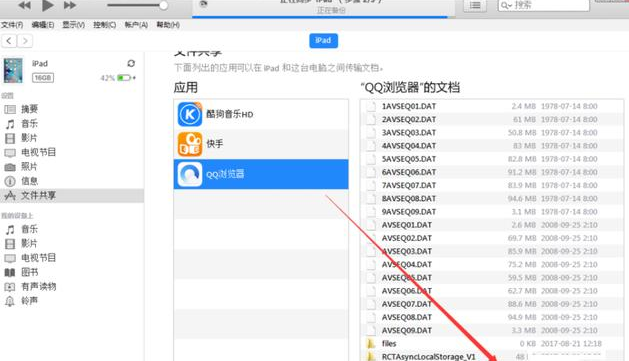Click the search input field
This screenshot has height=361, width=629.
[x=544, y=5]
